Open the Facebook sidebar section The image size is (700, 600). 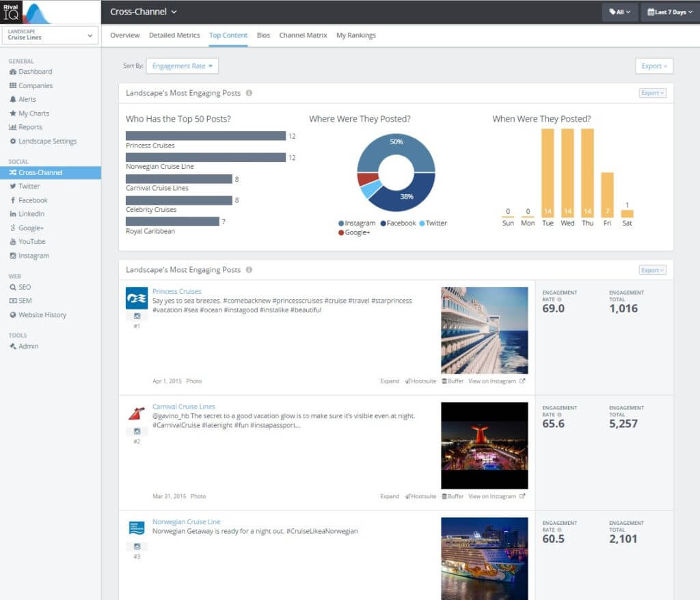click(29, 200)
